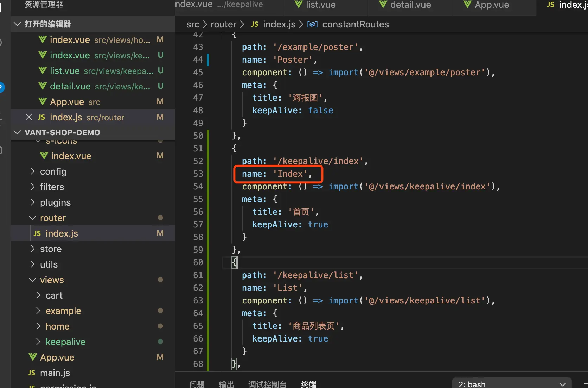Expand the utils folder
Screen dimensions: 588x388
click(x=33, y=264)
